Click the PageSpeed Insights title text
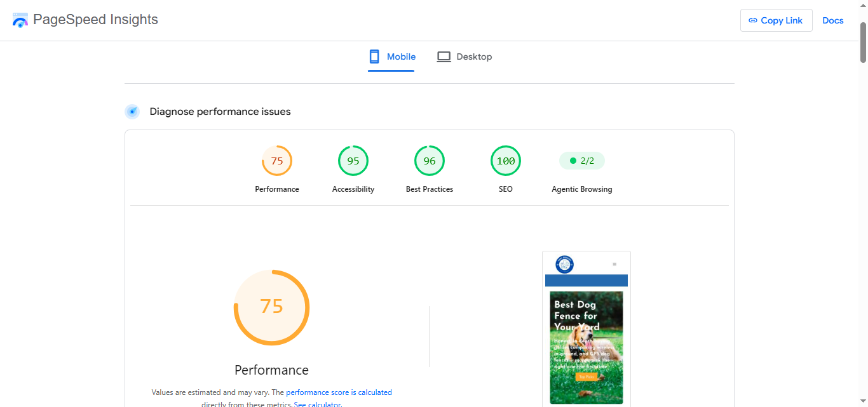868x407 pixels. [95, 20]
